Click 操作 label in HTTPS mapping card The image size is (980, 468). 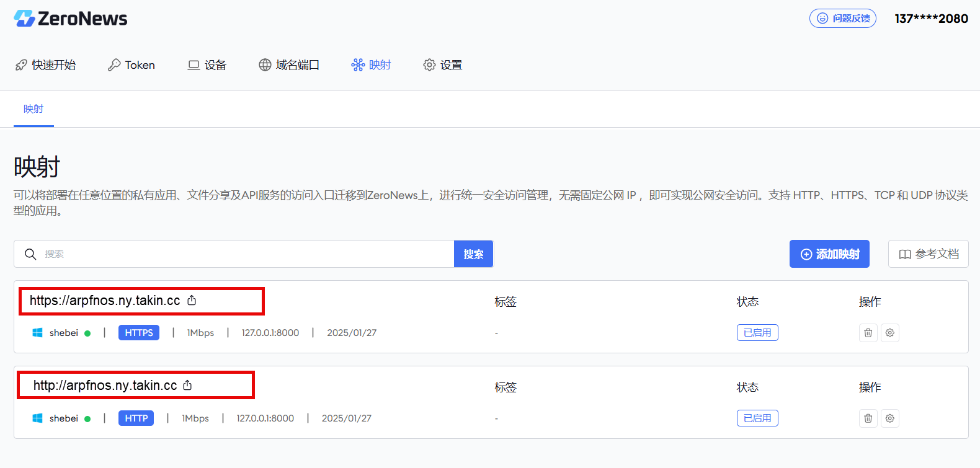pyautogui.click(x=870, y=302)
